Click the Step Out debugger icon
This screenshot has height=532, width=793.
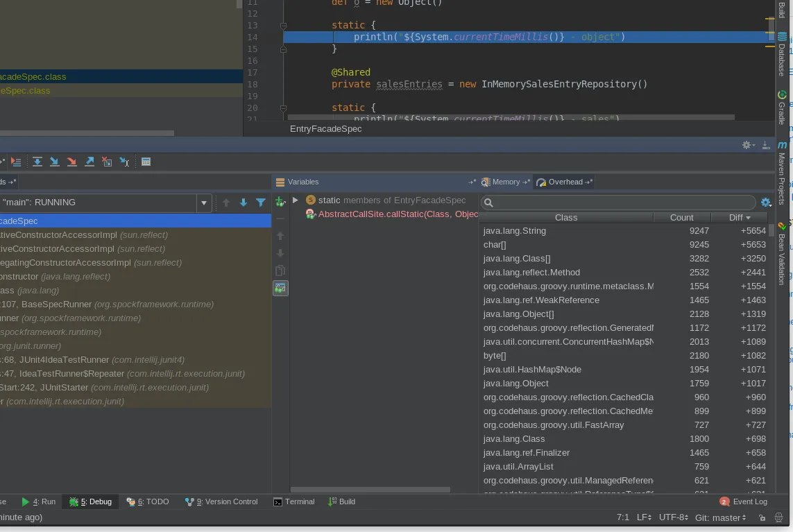coord(89,162)
